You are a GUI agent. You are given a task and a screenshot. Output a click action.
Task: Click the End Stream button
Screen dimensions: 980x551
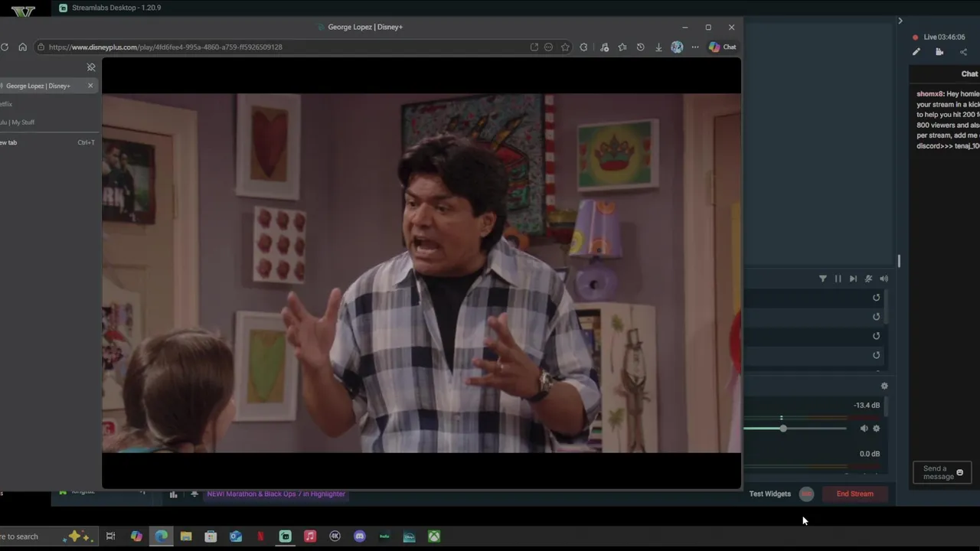tap(854, 494)
